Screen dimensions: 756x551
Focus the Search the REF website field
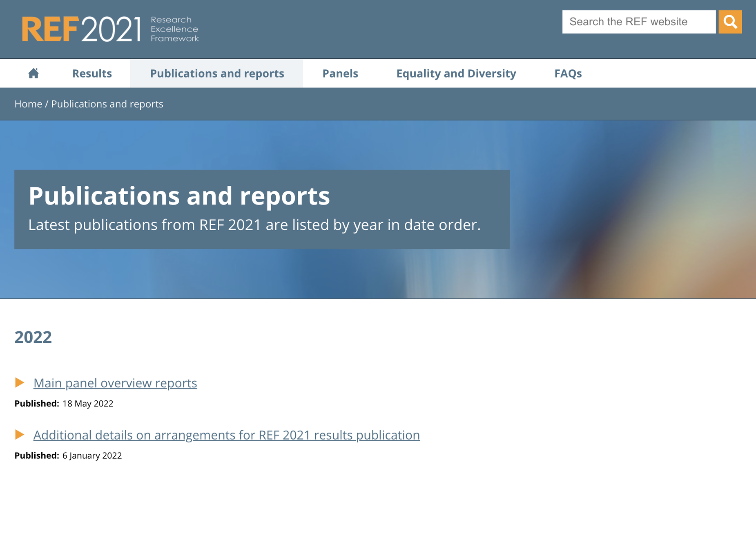coord(639,22)
